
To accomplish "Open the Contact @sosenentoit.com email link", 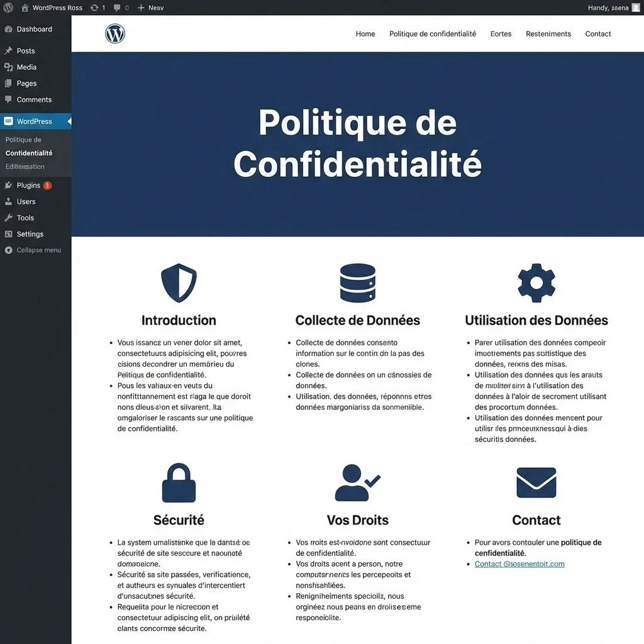I will click(x=519, y=563).
